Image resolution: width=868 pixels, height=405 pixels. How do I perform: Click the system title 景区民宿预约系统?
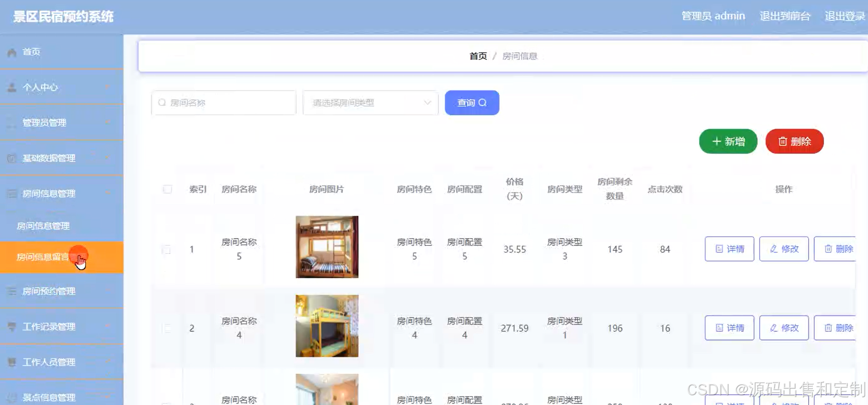click(63, 17)
